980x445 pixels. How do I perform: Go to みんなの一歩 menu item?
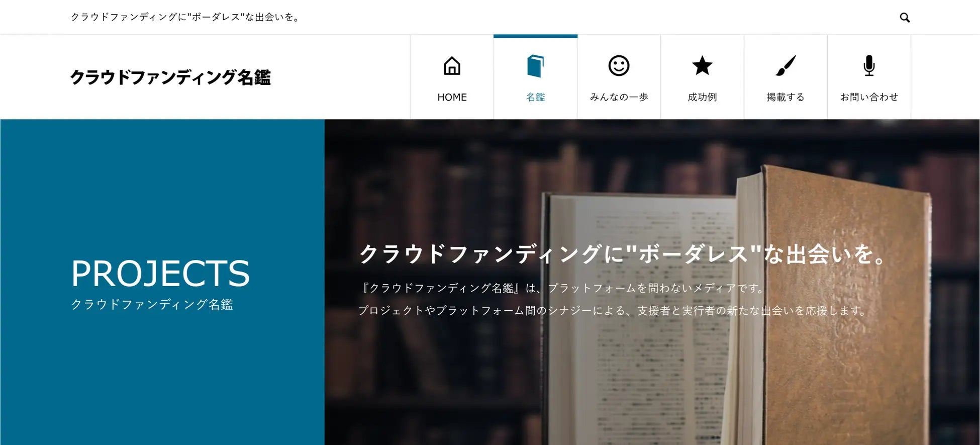619,97
